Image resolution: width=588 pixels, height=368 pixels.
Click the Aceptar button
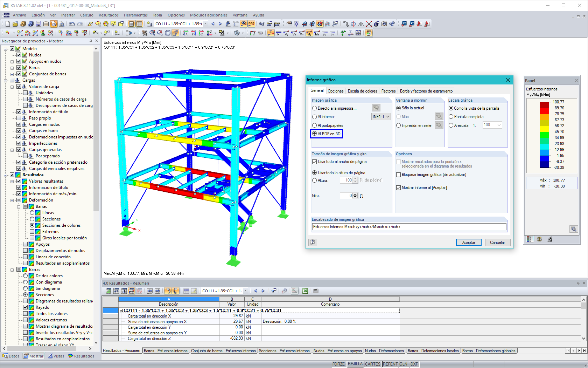469,242
